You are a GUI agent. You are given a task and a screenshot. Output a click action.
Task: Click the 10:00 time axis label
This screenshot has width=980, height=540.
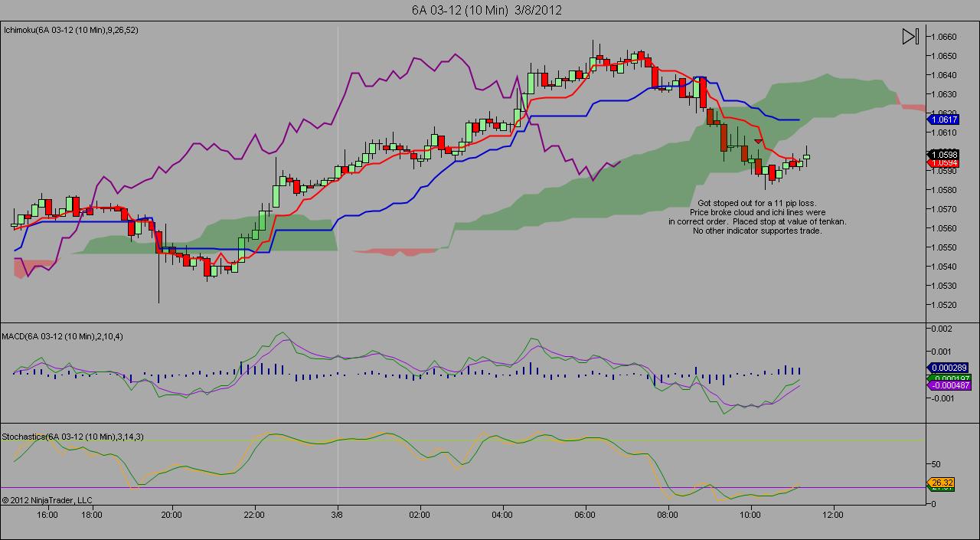[751, 515]
